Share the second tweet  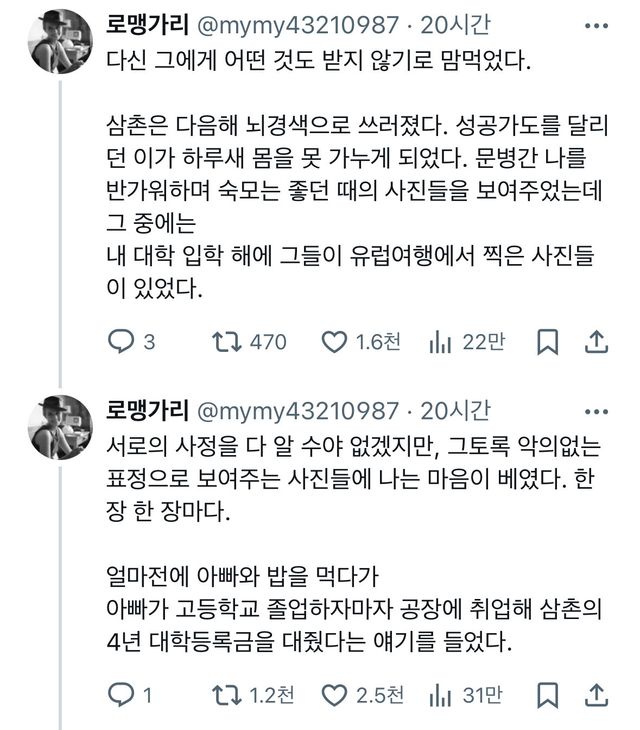(x=596, y=694)
